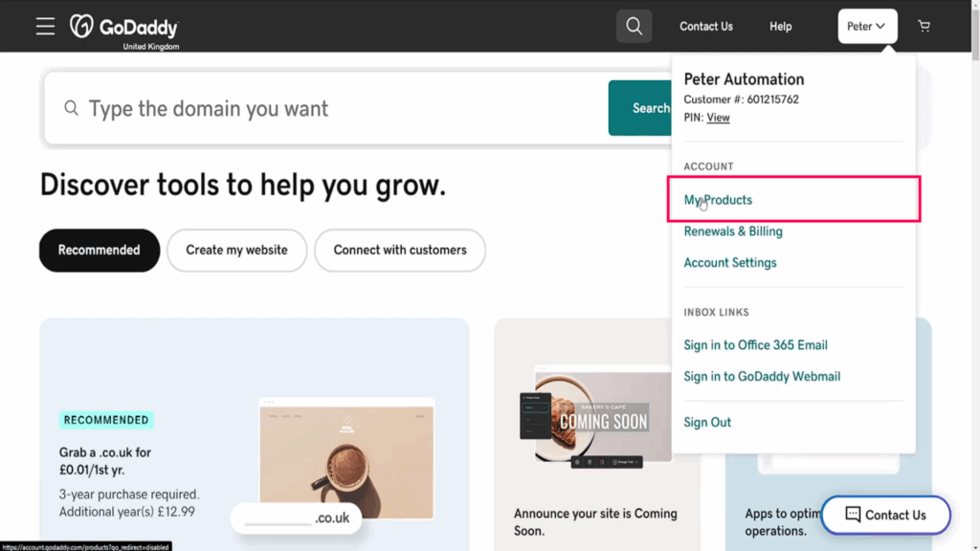This screenshot has height=551, width=980.
Task: Click the magnifier icon in domain search field
Action: pyautogui.click(x=72, y=108)
